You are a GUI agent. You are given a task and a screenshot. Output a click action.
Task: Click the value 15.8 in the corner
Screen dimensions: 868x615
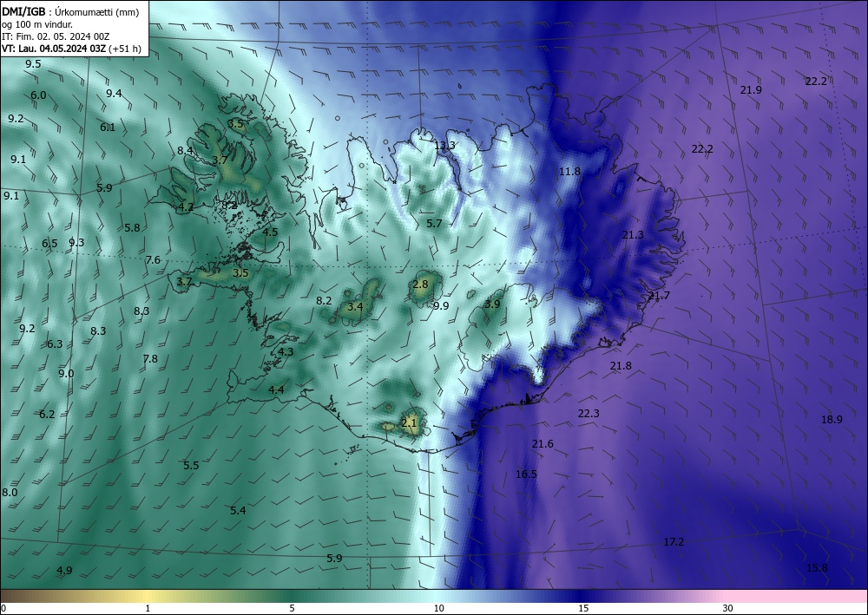817,568
